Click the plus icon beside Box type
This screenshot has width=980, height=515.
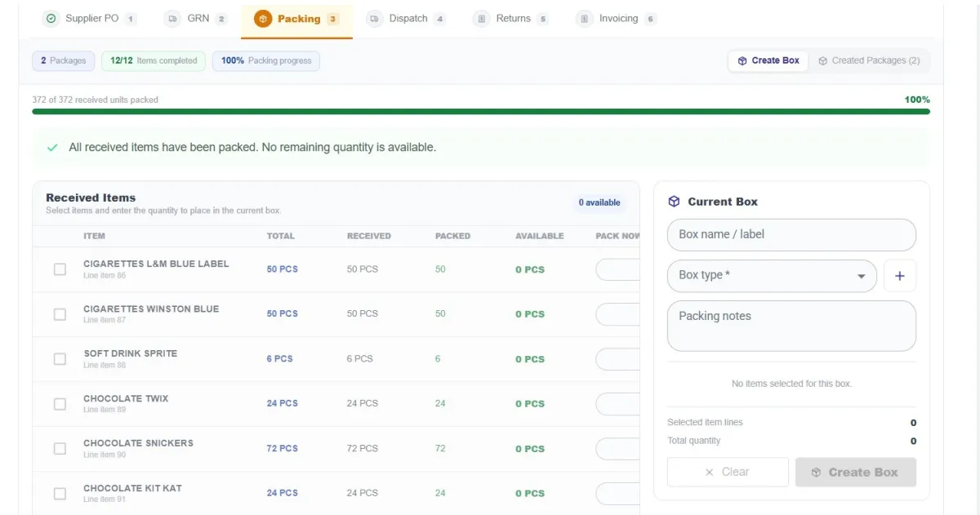click(900, 276)
